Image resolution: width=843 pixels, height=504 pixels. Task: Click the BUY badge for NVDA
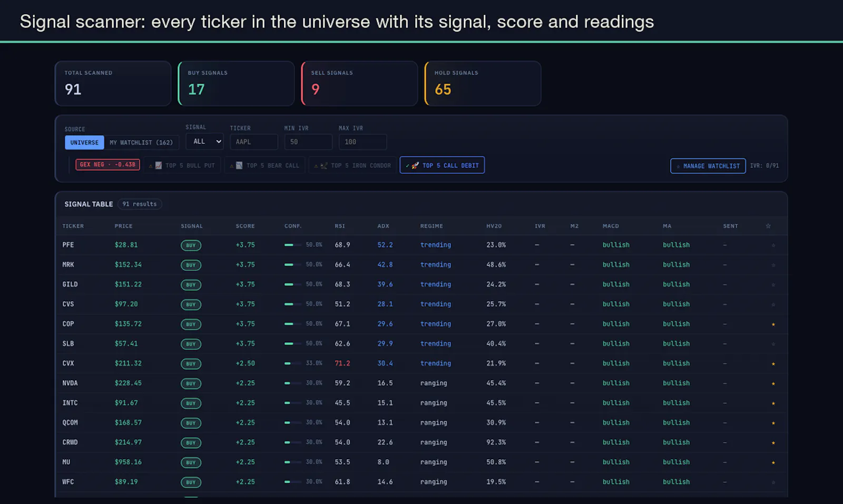pos(191,383)
